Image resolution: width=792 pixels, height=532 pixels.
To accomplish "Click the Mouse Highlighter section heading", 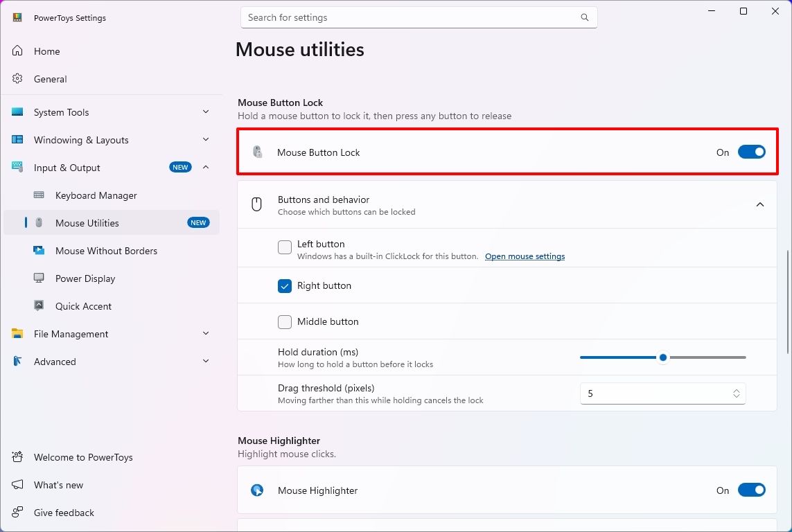I will click(279, 441).
